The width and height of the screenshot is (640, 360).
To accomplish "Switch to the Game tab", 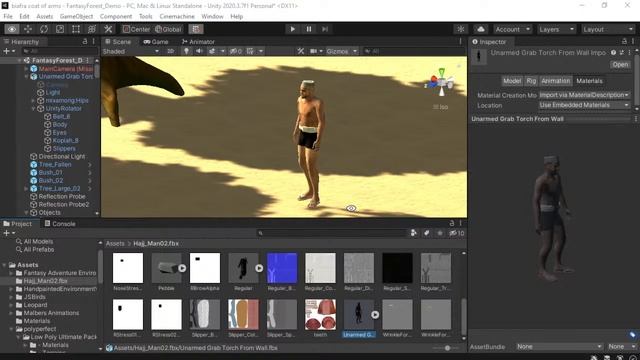I will (156, 42).
